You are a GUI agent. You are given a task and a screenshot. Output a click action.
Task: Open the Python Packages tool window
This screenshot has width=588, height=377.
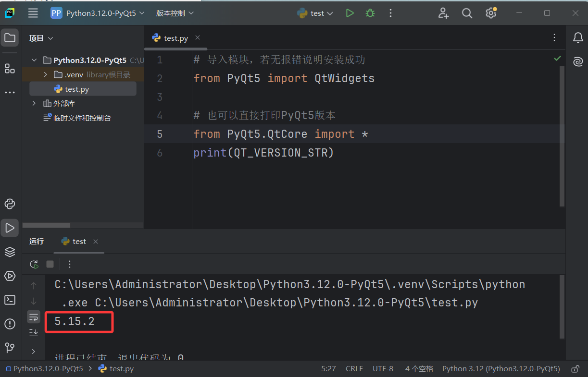(x=10, y=252)
